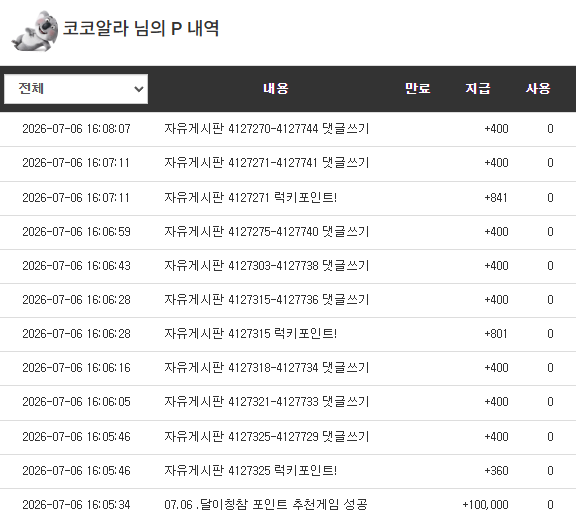Screen dimensions: 576x519
Task: Click entry 자유게시판 4127325 럭키포인트!
Action: coord(251,471)
